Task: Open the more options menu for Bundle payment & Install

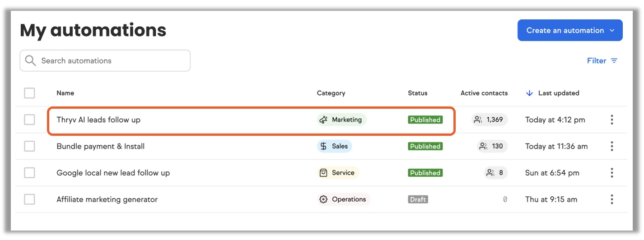Action: point(612,146)
